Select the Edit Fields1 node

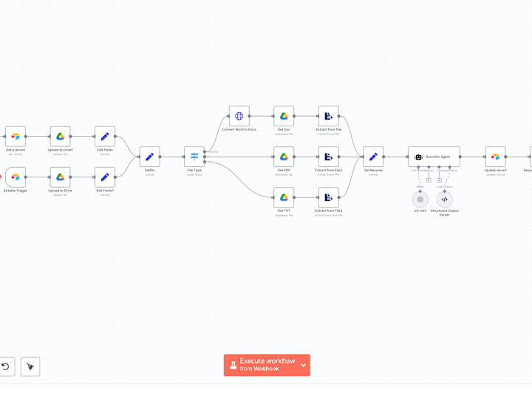pyautogui.click(x=105, y=177)
